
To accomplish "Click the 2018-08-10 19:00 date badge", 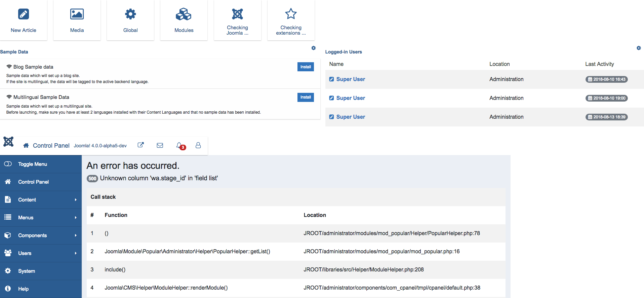I will [x=607, y=98].
